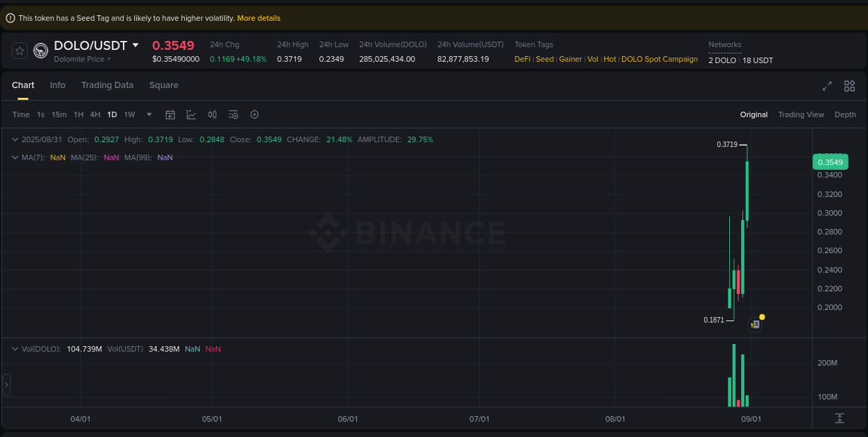This screenshot has height=437, width=868.
Task: Collapse the MA indicator row chevron
Action: pyautogui.click(x=14, y=157)
